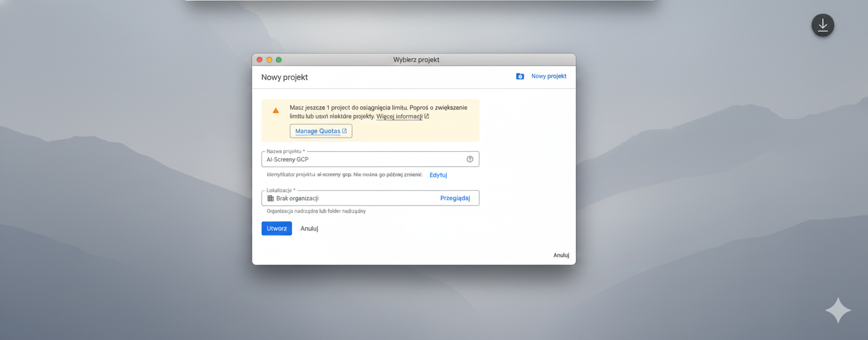Click Edytuj to change project identifier
868x340 pixels.
coord(438,175)
